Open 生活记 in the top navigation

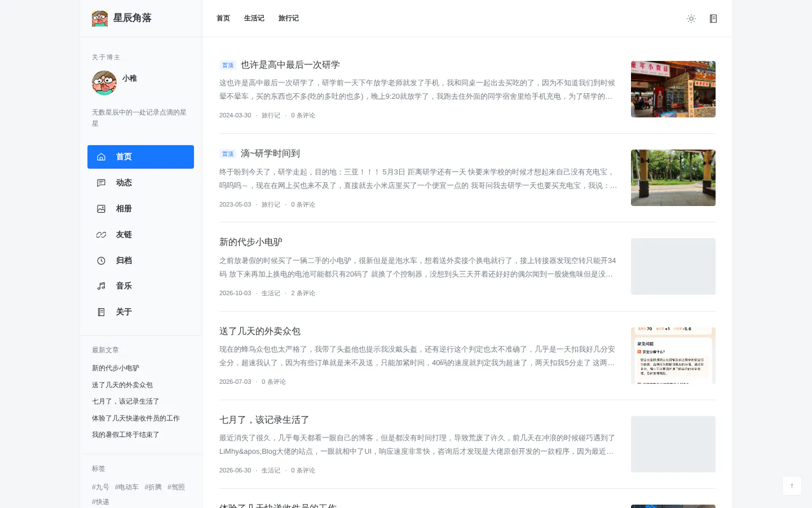(x=254, y=18)
